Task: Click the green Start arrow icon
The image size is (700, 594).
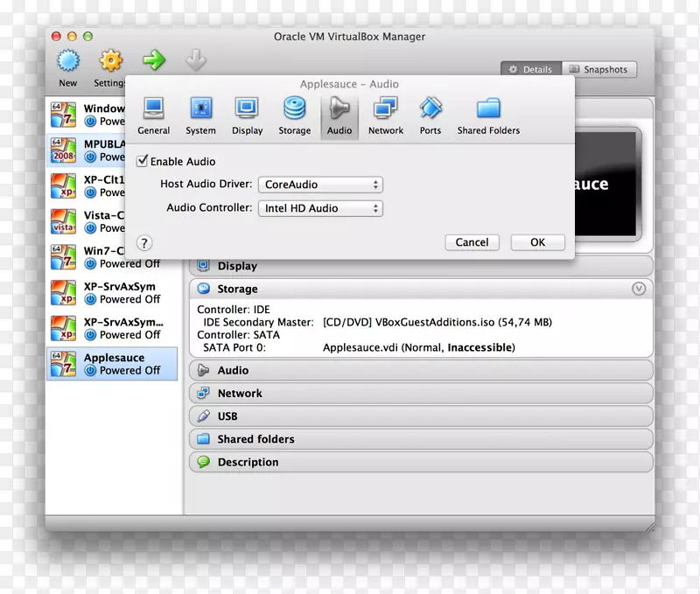Action: (x=154, y=59)
